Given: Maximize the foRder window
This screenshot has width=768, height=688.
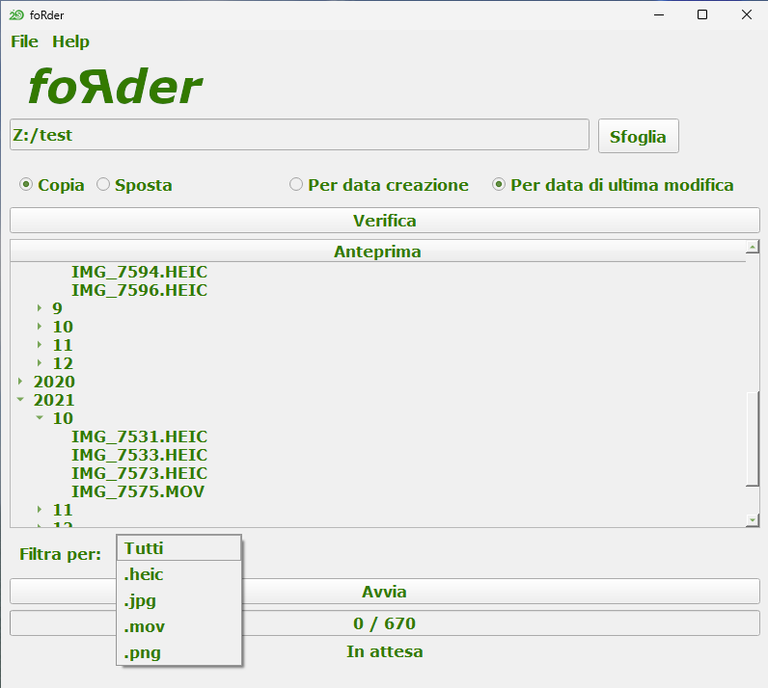Looking at the screenshot, I should [702, 15].
